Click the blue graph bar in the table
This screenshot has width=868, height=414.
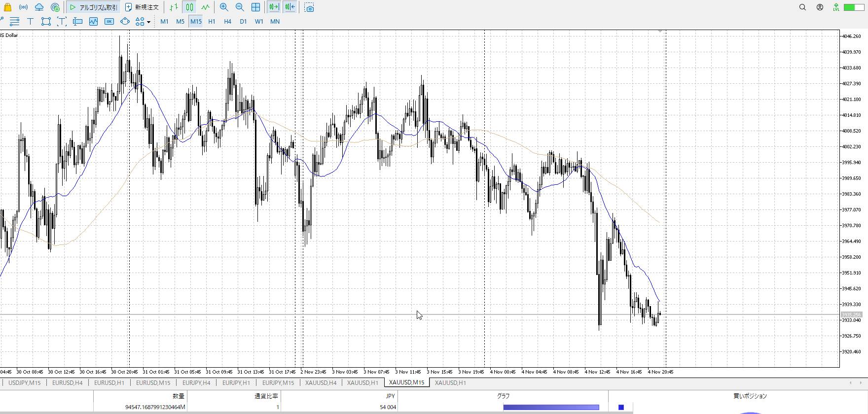point(551,407)
